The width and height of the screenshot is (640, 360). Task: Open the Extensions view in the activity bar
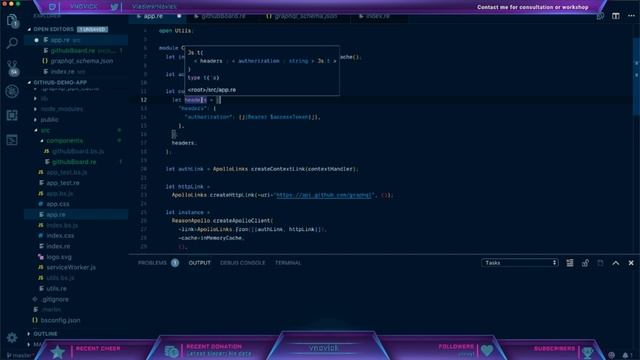(12, 116)
